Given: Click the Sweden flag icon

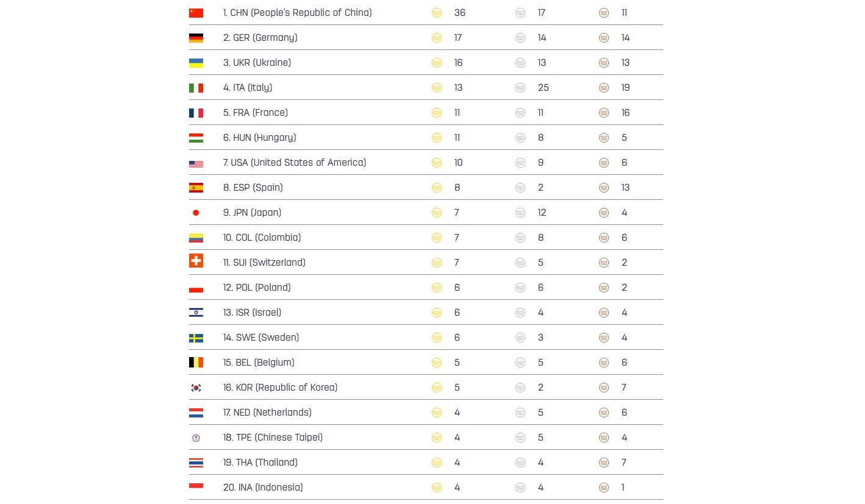Looking at the screenshot, I should point(196,338).
